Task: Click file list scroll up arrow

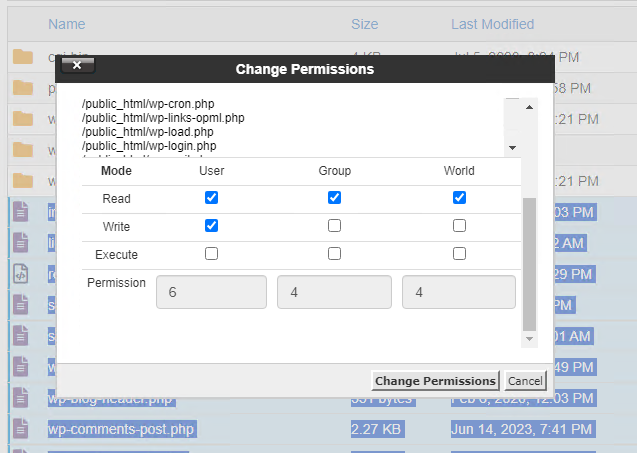Action: point(529,107)
